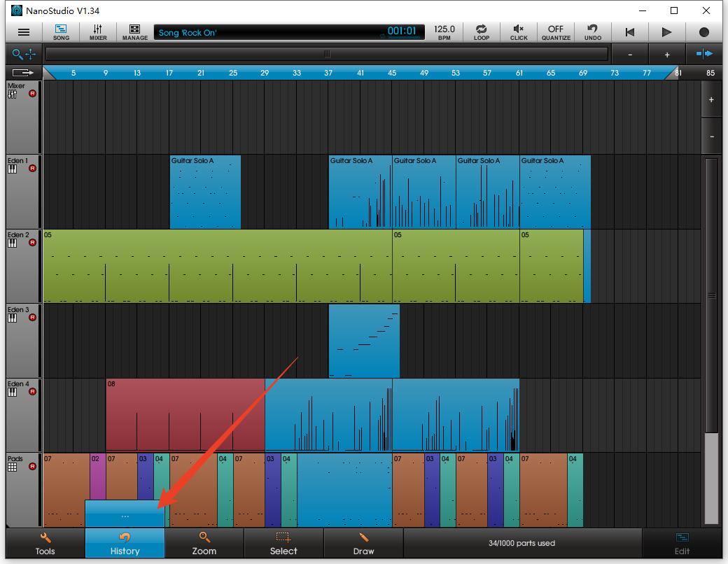This screenshot has width=728, height=564.
Task: Switch to the Song view tab
Action: (x=61, y=32)
